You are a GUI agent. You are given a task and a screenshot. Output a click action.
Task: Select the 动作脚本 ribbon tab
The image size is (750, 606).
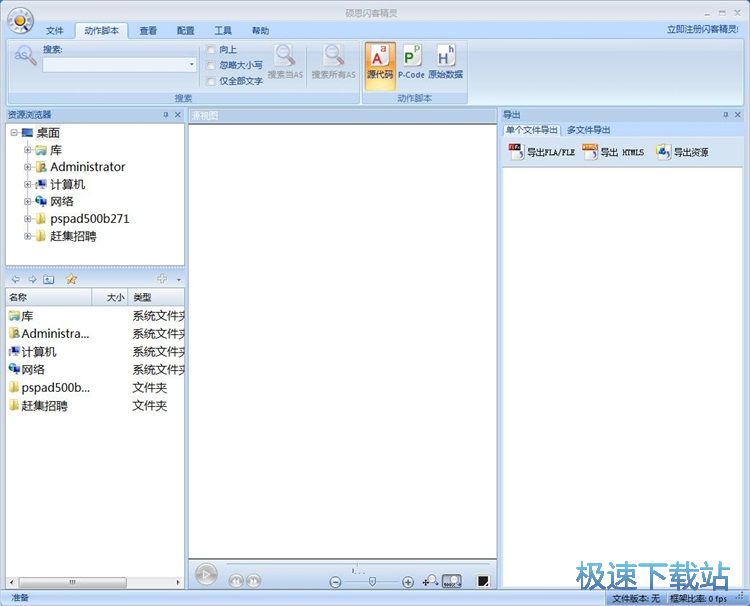point(101,31)
